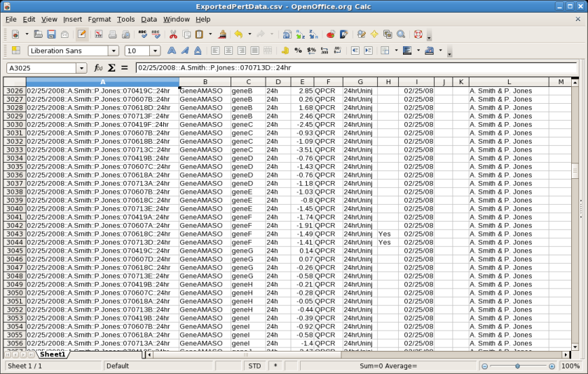
Task: Expand the font size dropdown
Action: pyautogui.click(x=155, y=51)
